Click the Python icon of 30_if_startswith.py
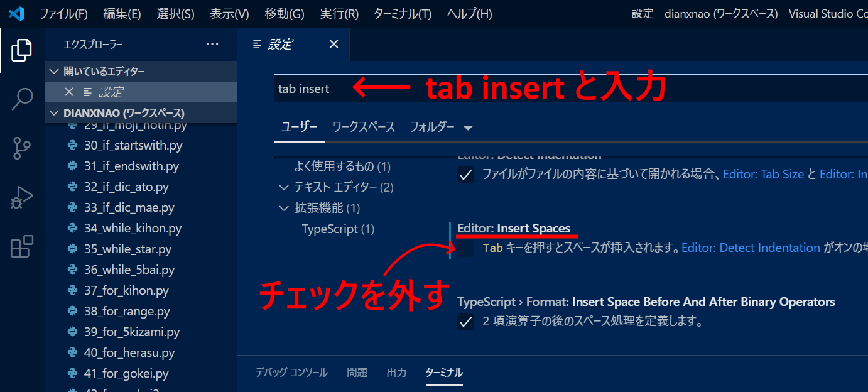Image resolution: width=868 pixels, height=392 pixels. [x=72, y=146]
